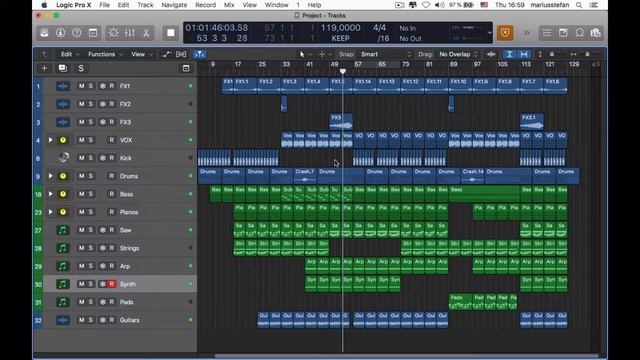Screen dimensions: 640x360
Task: Open the Library panel icon
Action: pos(44,33)
